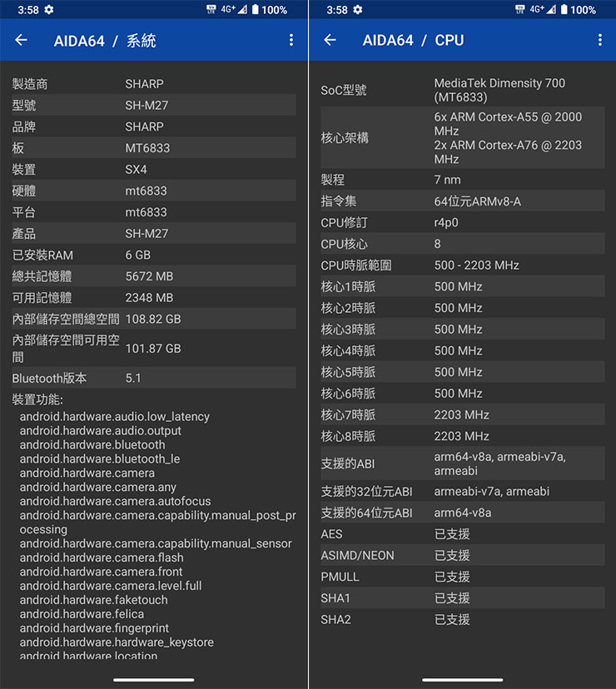This screenshot has width=616, height=689.
Task: Select the CPU修訂 r4p0 row
Action: 462,222
